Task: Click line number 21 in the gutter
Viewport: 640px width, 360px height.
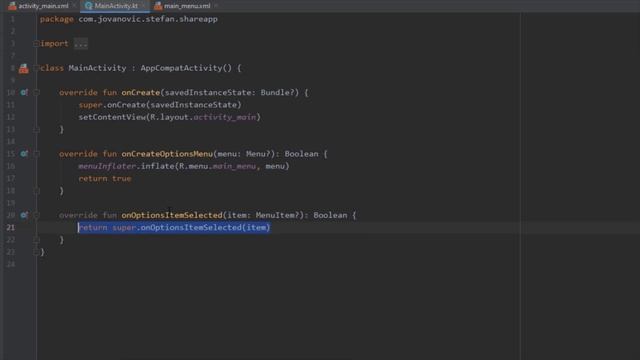Action: pyautogui.click(x=10, y=227)
